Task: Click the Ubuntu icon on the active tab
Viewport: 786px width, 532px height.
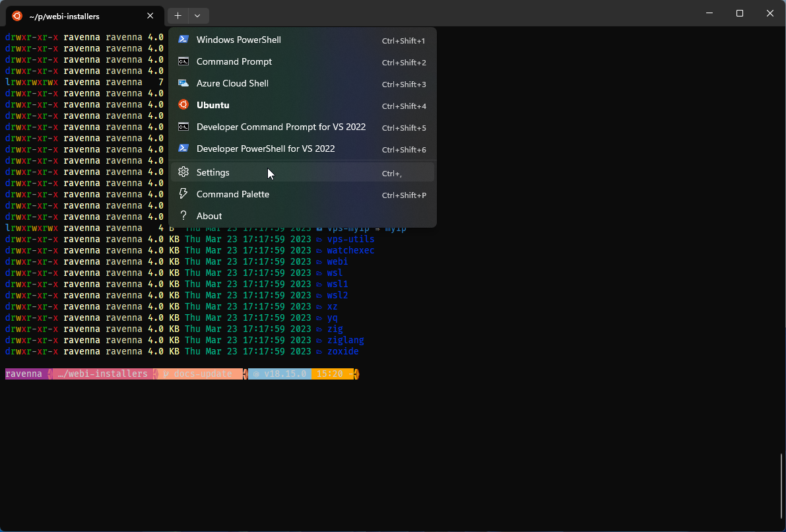Action: tap(16, 16)
